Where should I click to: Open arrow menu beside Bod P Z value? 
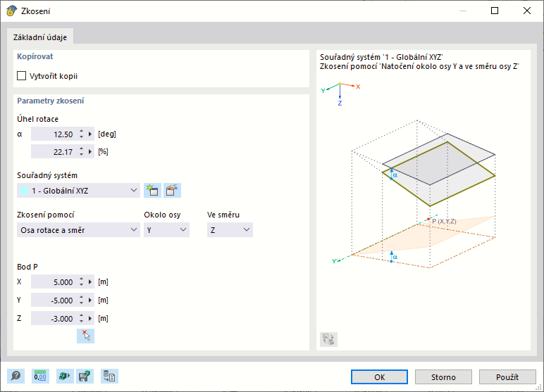tap(90, 319)
